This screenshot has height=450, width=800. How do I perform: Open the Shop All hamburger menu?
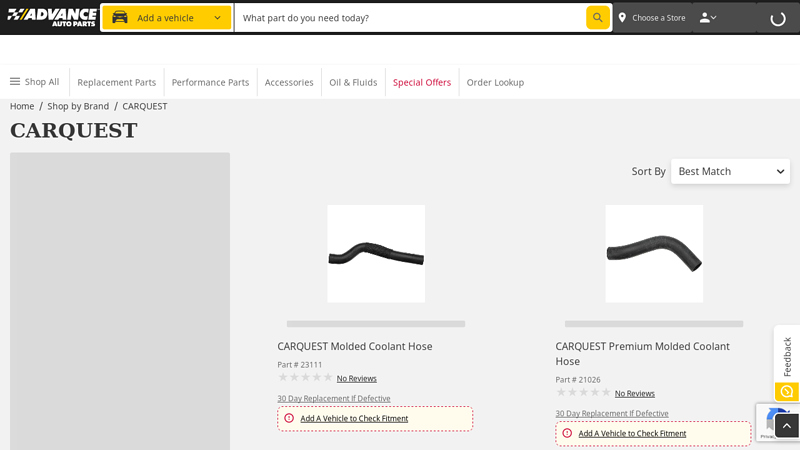tap(35, 82)
